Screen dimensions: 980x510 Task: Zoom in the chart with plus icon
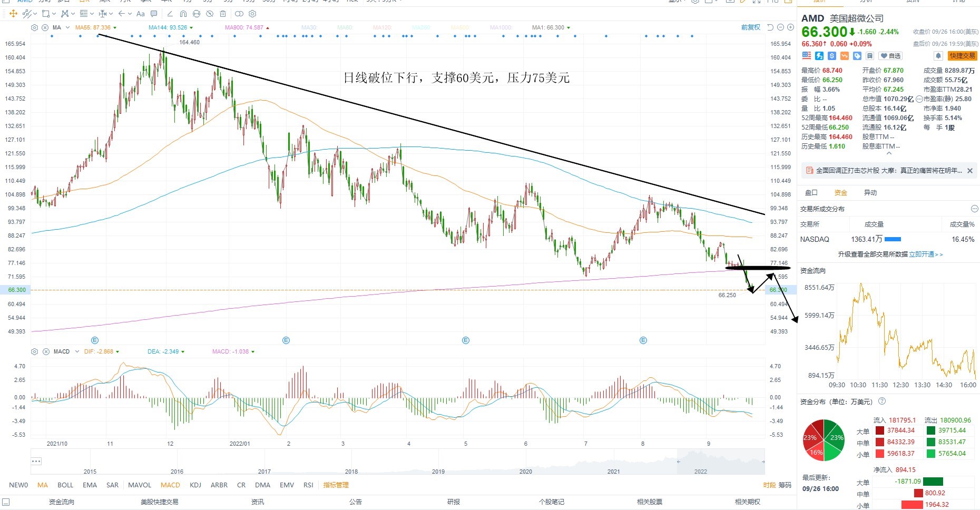790,27
